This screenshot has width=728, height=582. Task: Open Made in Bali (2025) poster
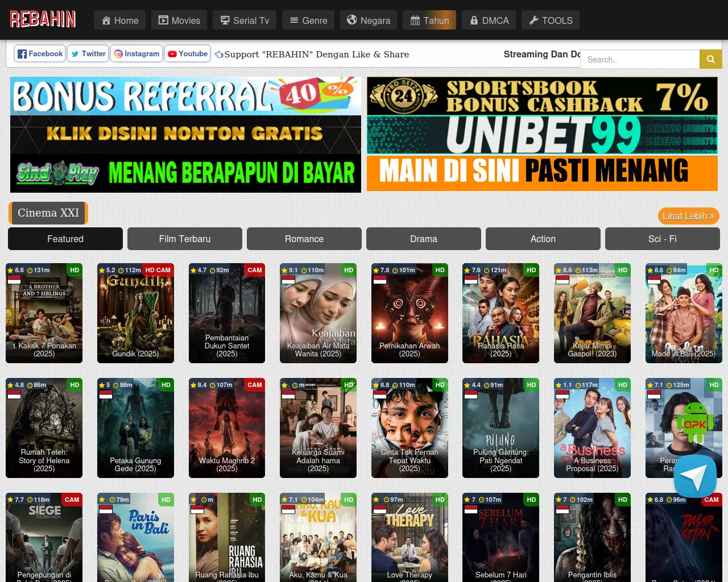point(684,313)
